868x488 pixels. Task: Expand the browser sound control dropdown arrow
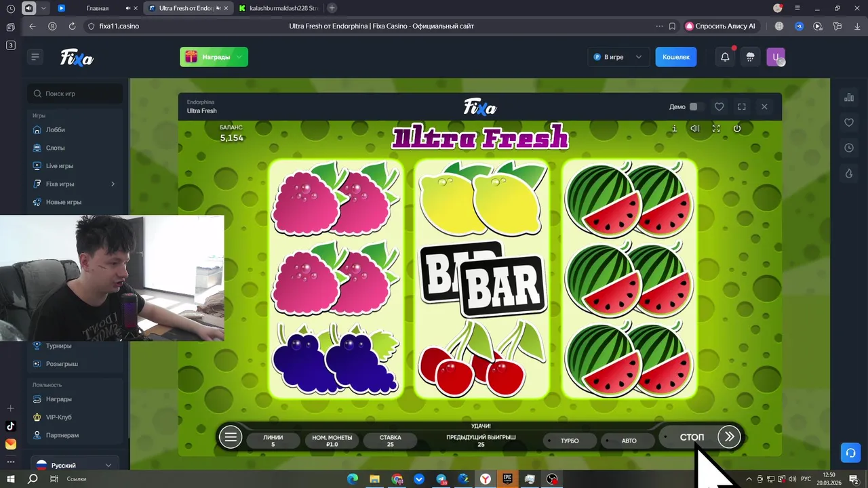[44, 8]
